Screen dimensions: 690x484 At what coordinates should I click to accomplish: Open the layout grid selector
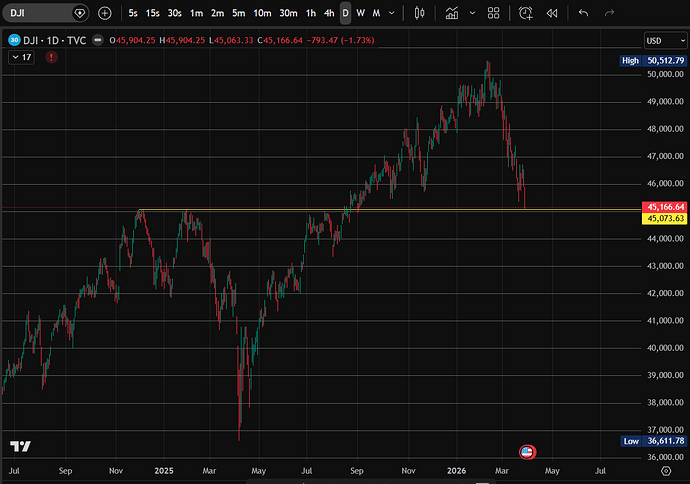click(x=492, y=13)
